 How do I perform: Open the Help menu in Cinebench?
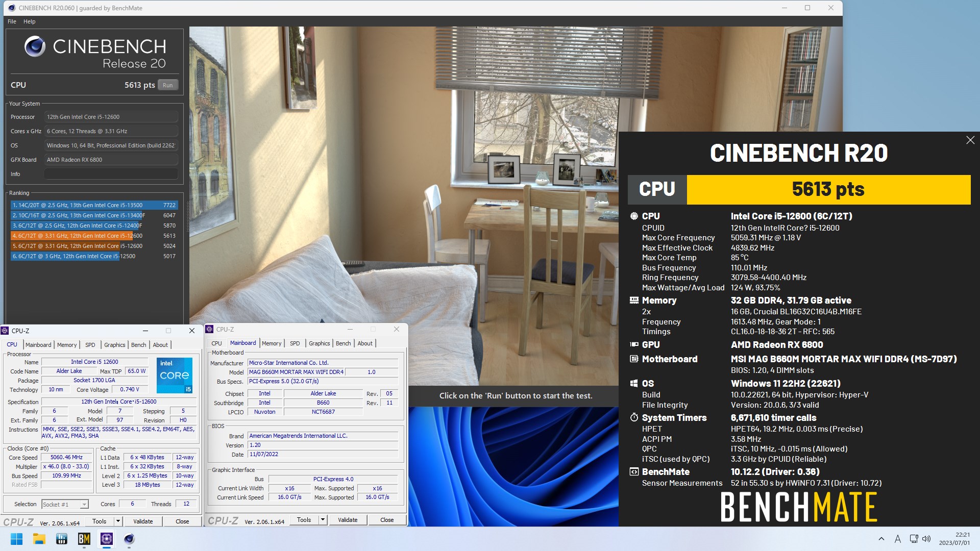[x=29, y=21]
